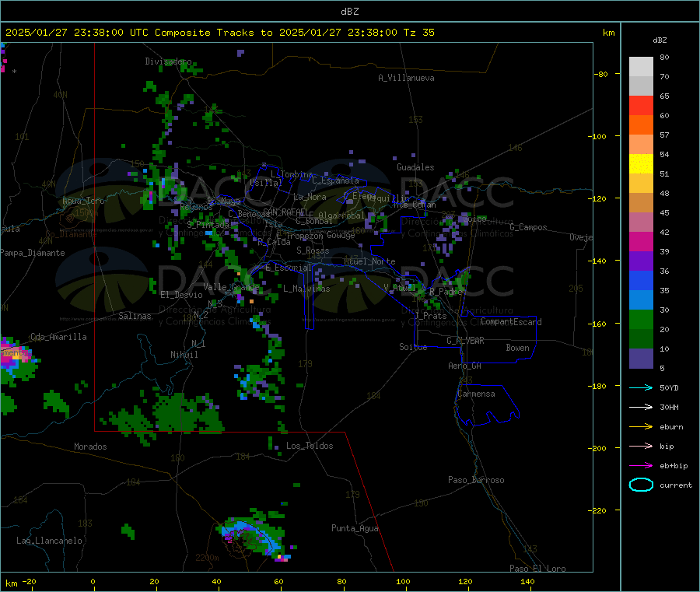Image resolution: width=700 pixels, height=592 pixels.
Task: Click the cyan 50YD arrow legend icon
Action: point(641,387)
